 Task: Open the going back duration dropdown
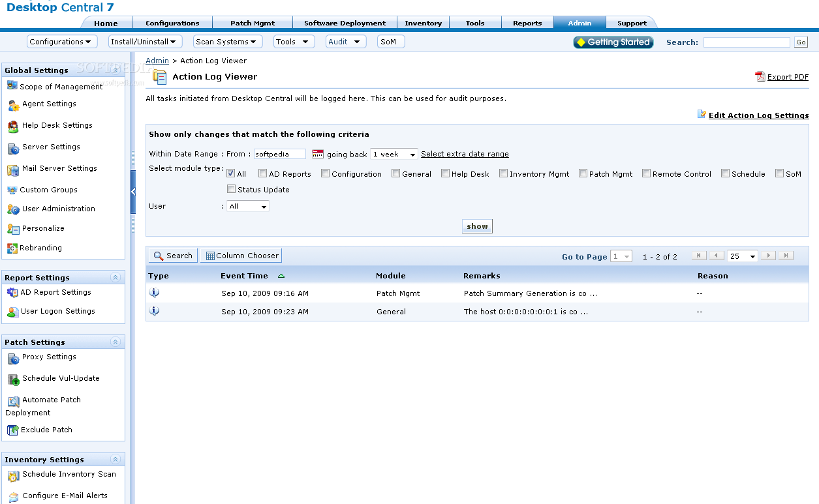[394, 155]
